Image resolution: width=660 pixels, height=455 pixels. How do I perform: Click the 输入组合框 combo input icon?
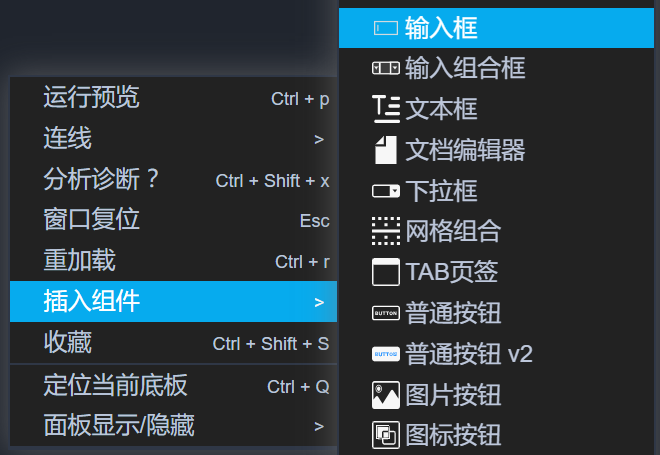click(x=385, y=69)
